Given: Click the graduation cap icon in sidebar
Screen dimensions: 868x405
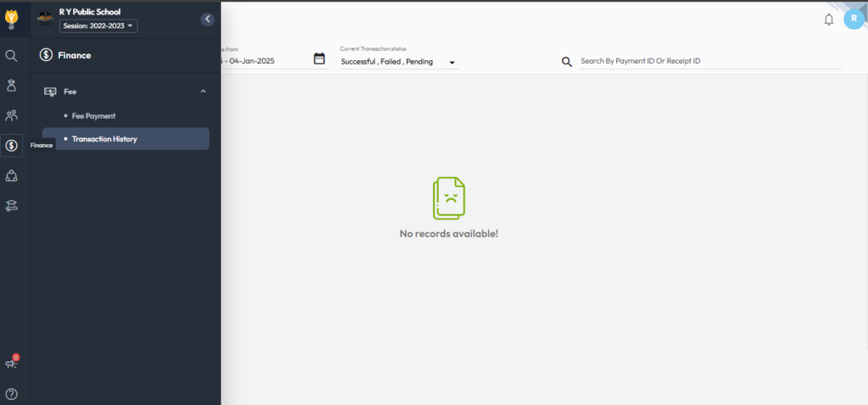Looking at the screenshot, I should click(12, 204).
